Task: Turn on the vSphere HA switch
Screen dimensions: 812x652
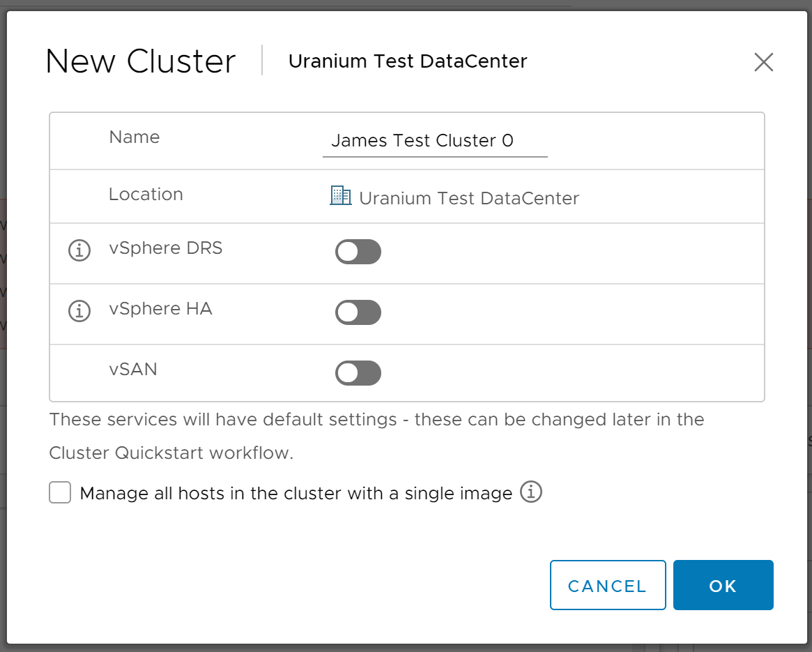Action: click(358, 312)
